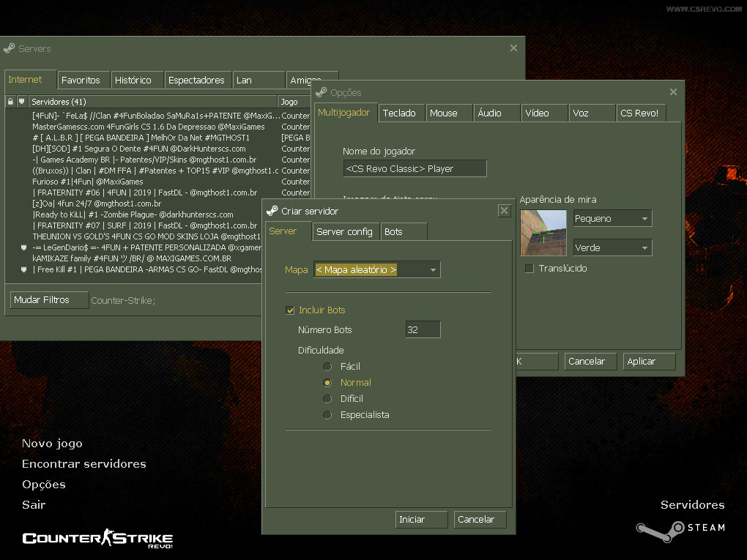
Task: Select the Server tab in Criar servidor
Action: click(287, 231)
